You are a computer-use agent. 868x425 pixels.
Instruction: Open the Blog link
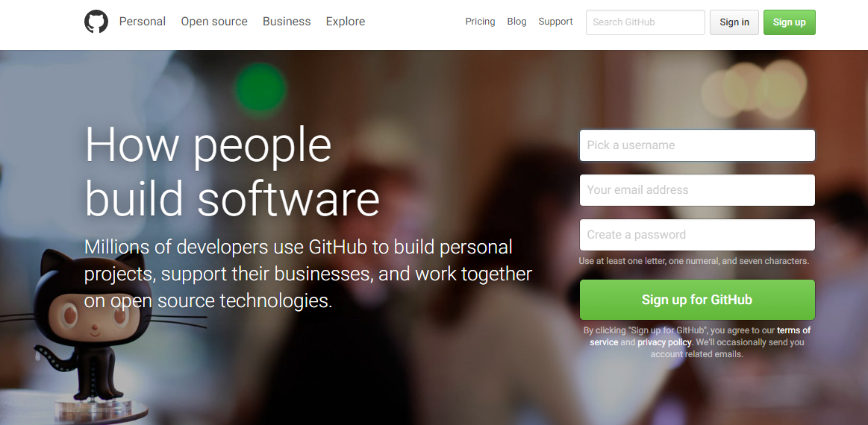pyautogui.click(x=516, y=22)
